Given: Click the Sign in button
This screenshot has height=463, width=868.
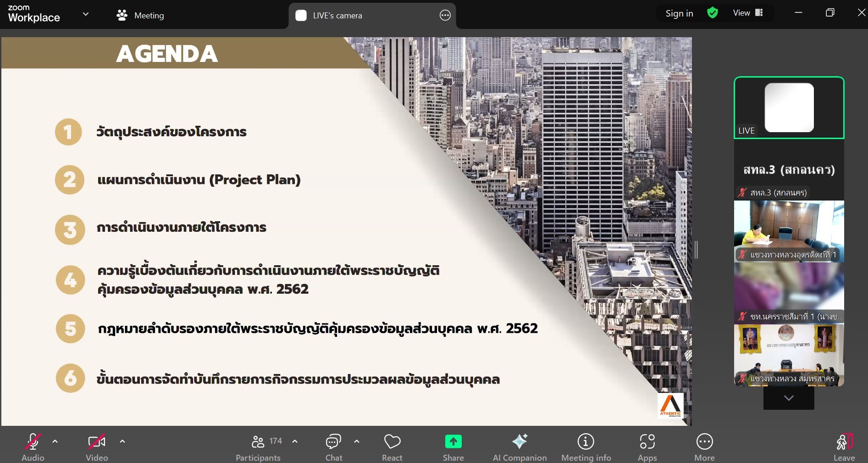Looking at the screenshot, I should click(x=679, y=13).
